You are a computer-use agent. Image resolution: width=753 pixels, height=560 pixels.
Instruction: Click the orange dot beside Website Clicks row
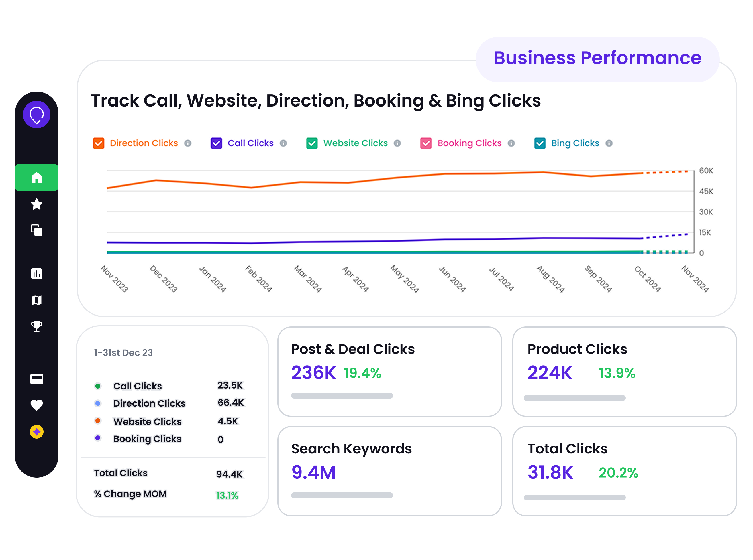pos(98,421)
